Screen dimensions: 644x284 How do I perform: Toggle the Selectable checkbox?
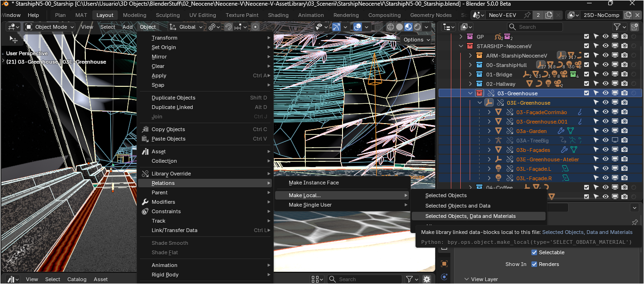[x=534, y=252]
